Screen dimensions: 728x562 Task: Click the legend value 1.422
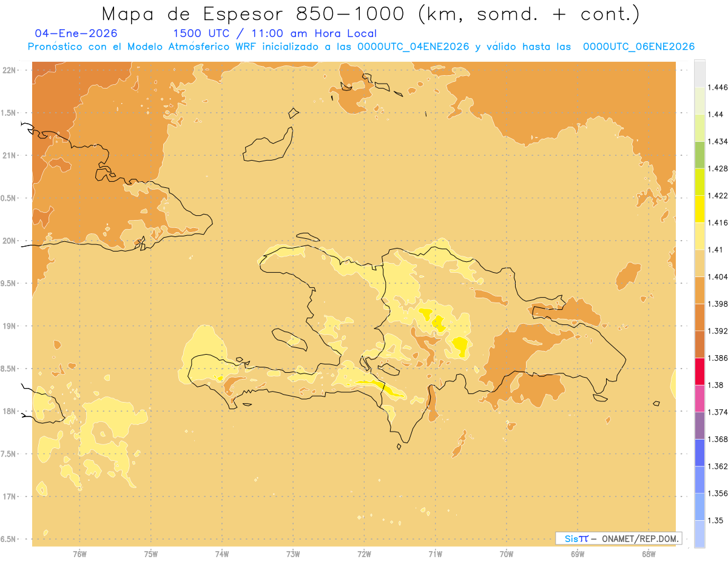point(717,195)
